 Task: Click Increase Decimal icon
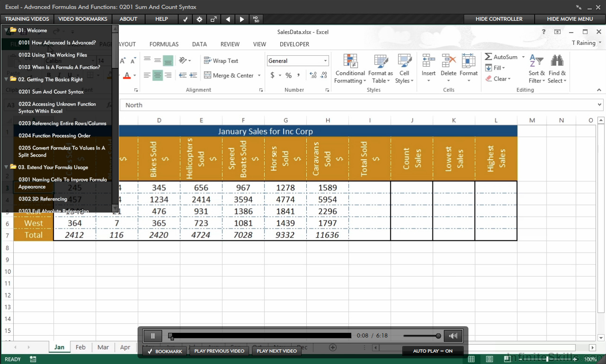pyautogui.click(x=313, y=76)
